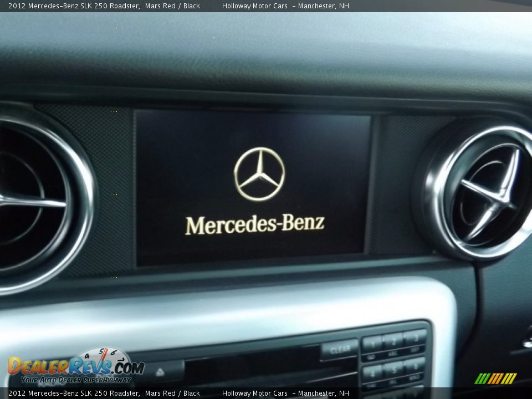Viewport: 532px width, 399px height.
Task: Tap the disc eject button
Action: 161,372
